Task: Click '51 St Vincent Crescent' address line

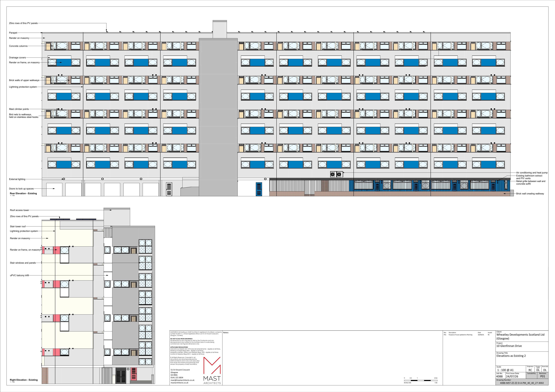Action: tap(180, 370)
